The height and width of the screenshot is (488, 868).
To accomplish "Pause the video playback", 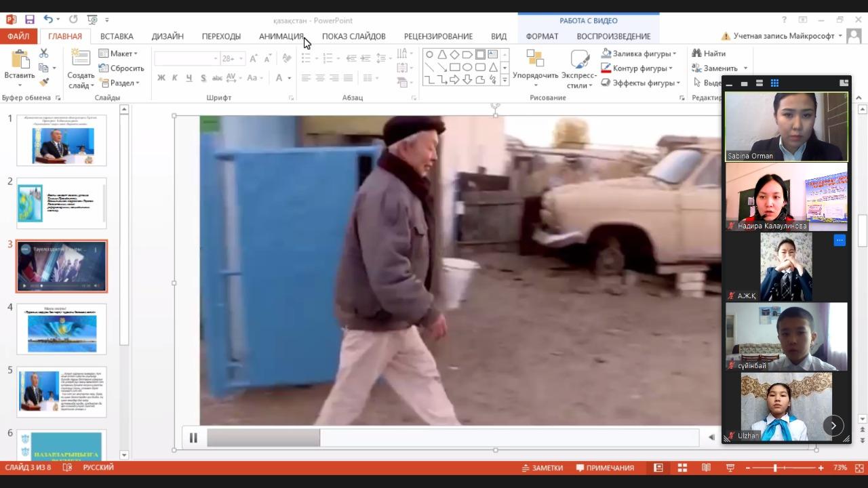I will [x=193, y=438].
